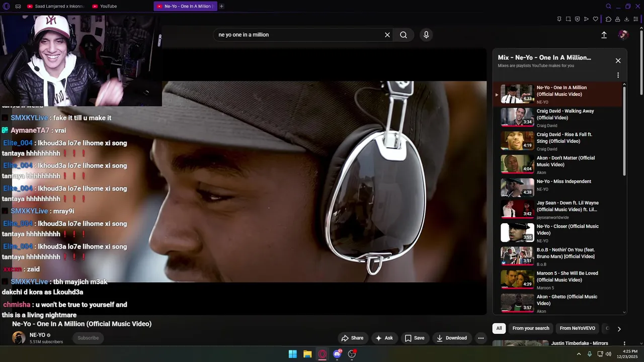Open the browser profile account icon
Image resolution: width=644 pixels, height=362 pixels.
[617, 19]
